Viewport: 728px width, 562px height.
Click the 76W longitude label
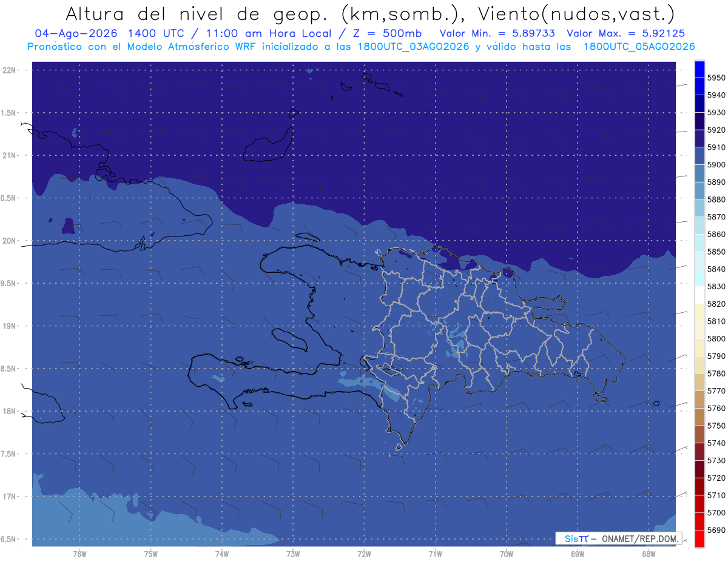(79, 554)
